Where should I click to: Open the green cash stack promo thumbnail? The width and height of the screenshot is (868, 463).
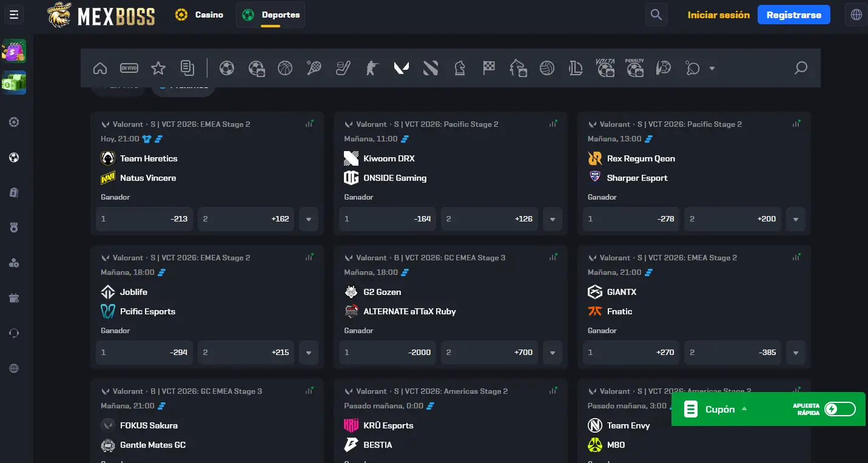14,83
